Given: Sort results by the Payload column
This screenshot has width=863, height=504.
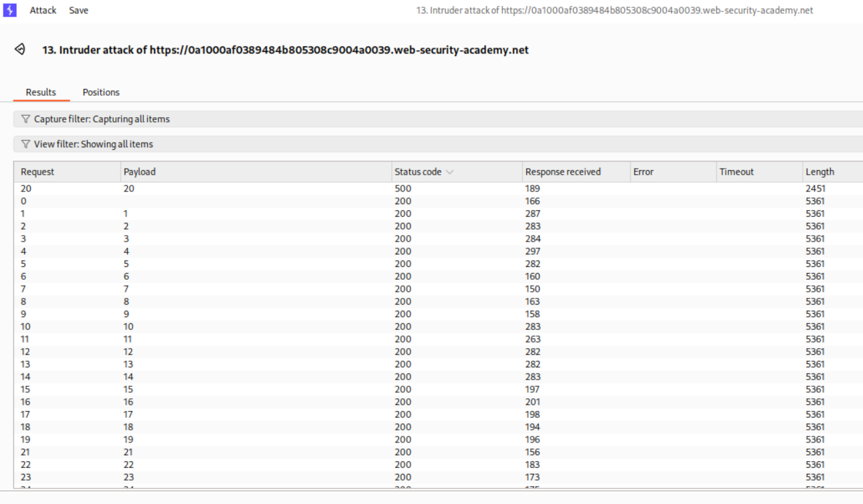Looking at the screenshot, I should [139, 171].
